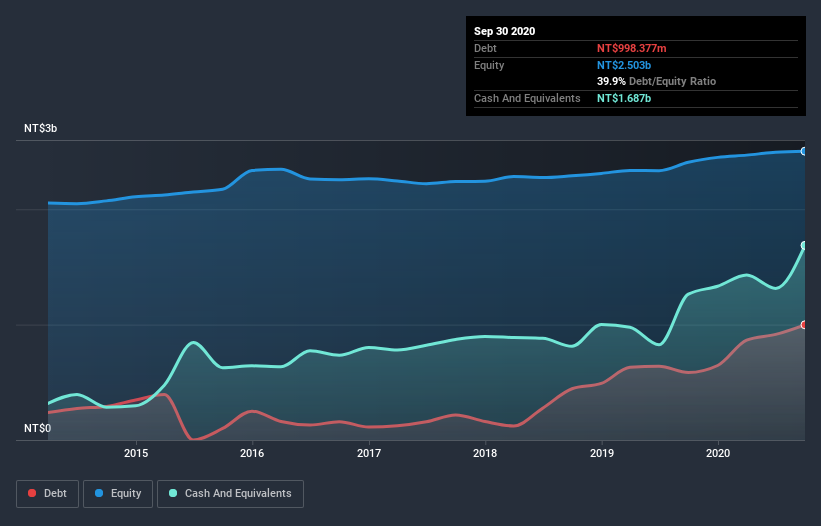Toggle the Equity series in the legend

point(118,494)
